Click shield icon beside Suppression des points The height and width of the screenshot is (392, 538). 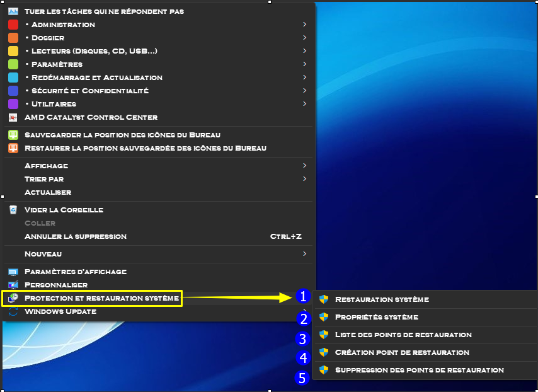[324, 370]
